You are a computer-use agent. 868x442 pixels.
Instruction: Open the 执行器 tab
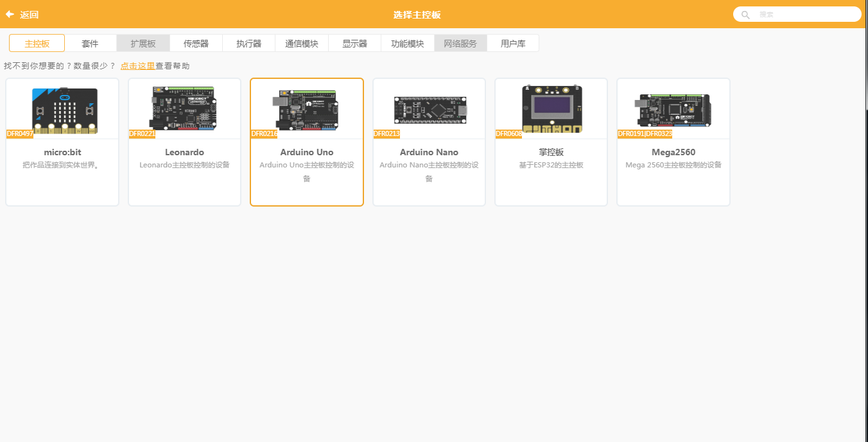(x=249, y=44)
